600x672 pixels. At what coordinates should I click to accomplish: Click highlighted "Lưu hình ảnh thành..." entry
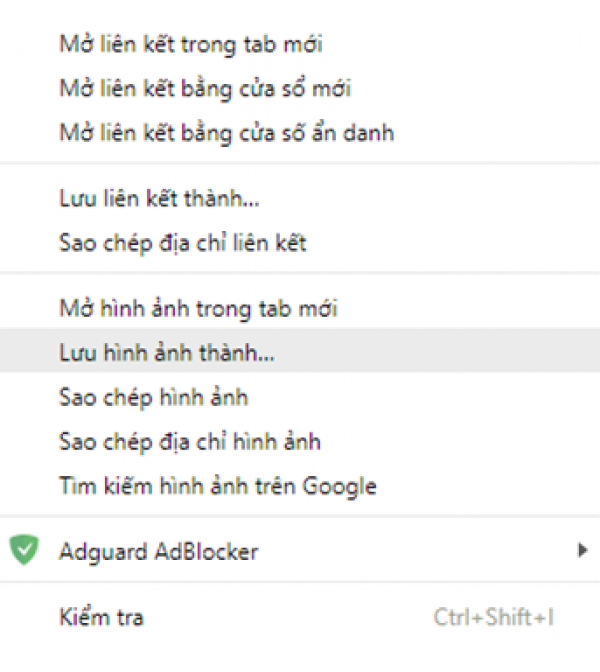[x=166, y=352]
